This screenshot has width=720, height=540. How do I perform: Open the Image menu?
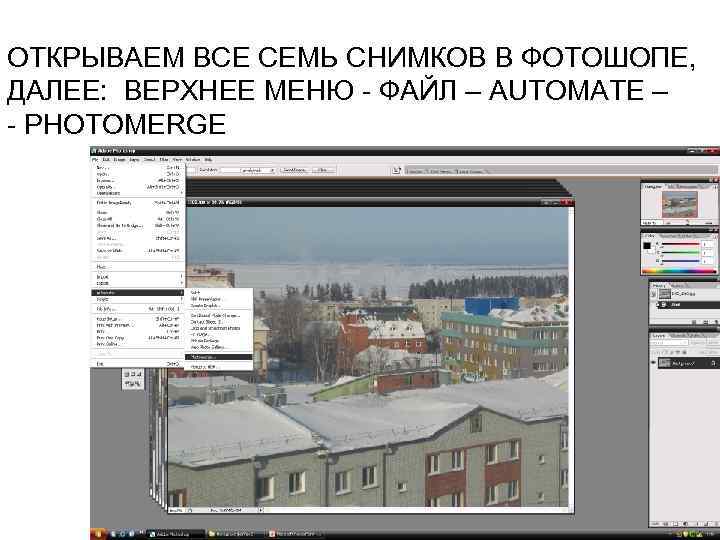click(x=119, y=160)
